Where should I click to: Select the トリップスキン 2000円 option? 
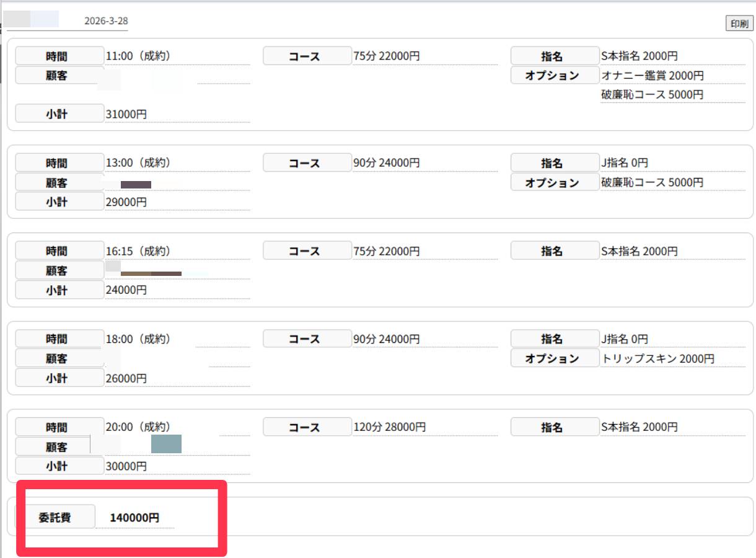point(657,359)
